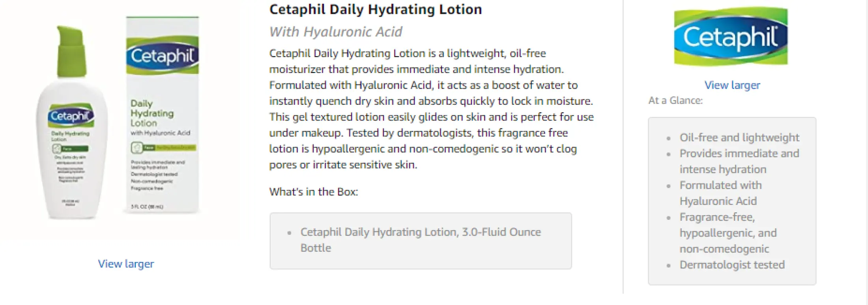Click the "Oil-free and lightweight" bullet
Screen dimensions: 868x305
tap(739, 138)
